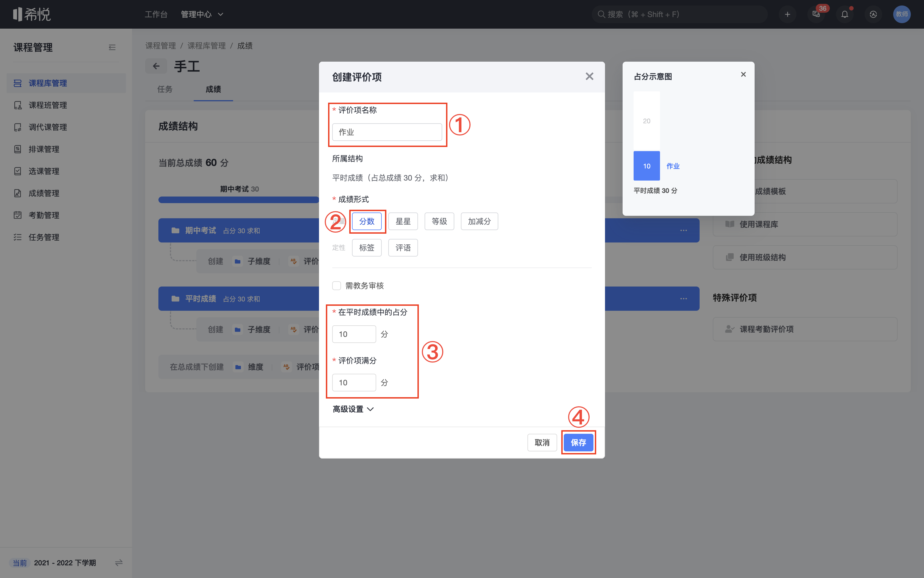Open the 管理中心 dropdown menu
The image size is (924, 578).
202,14
